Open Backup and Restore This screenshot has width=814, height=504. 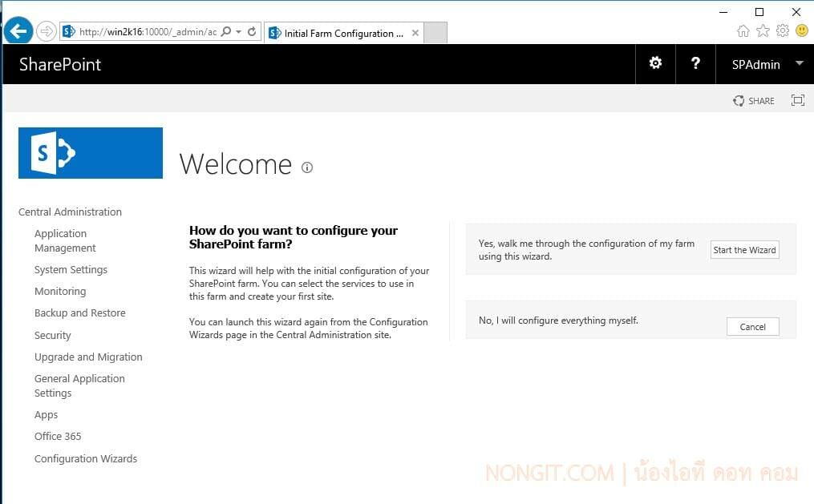point(80,313)
